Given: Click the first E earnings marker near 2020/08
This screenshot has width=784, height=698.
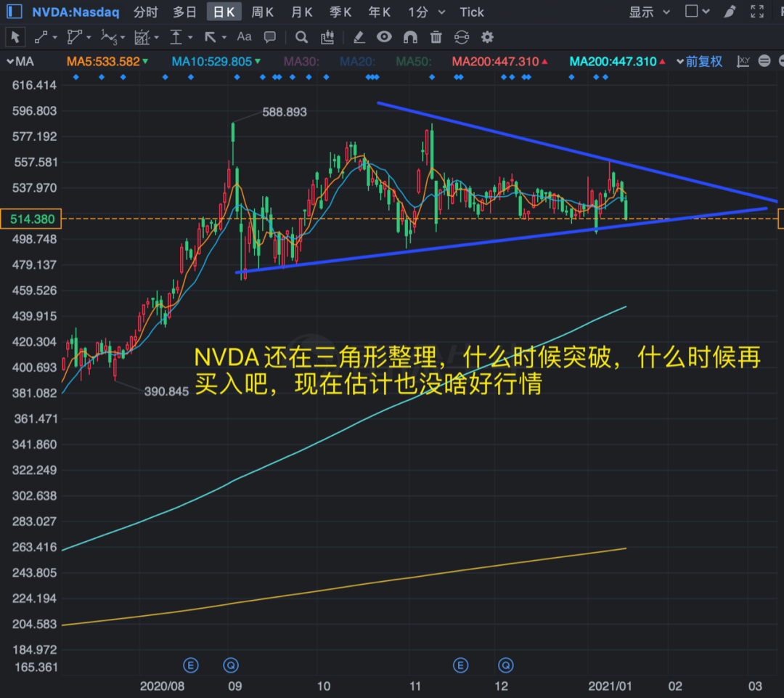Looking at the screenshot, I should click(191, 665).
